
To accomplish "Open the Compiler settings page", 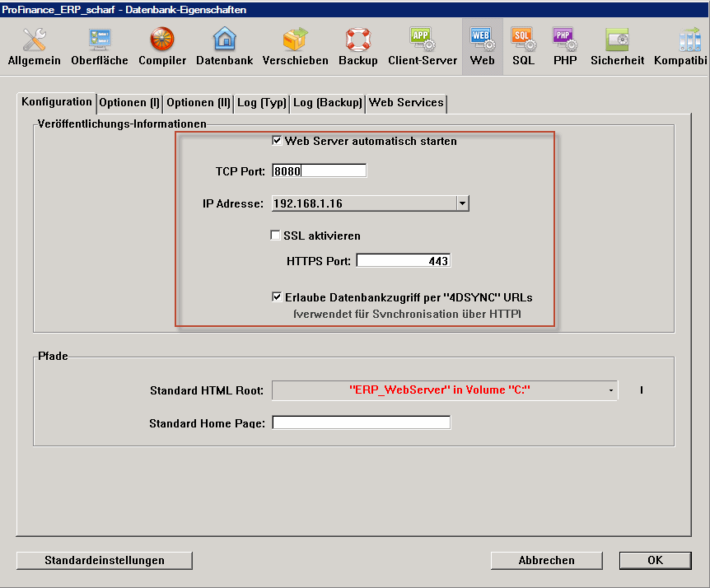I will click(x=161, y=46).
